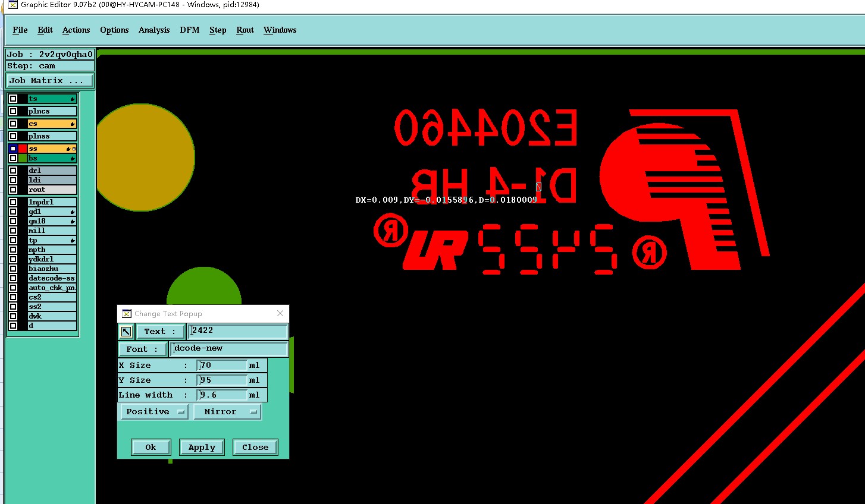Click the Graphic Editor window icon in the title bar

(x=12, y=5)
